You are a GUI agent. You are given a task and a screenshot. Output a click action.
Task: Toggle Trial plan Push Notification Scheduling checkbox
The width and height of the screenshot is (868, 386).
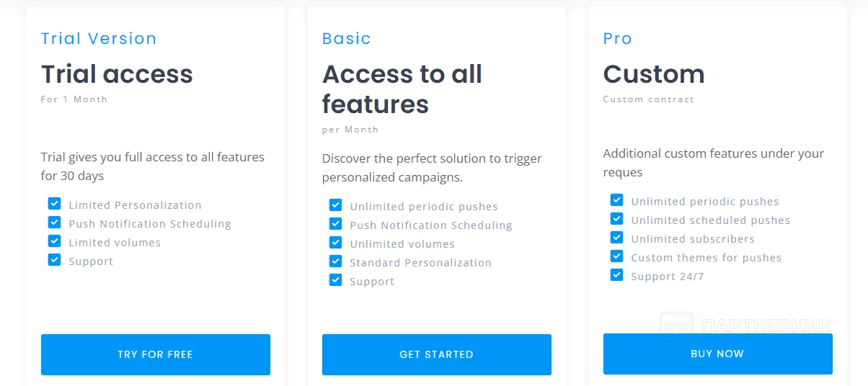pyautogui.click(x=55, y=223)
